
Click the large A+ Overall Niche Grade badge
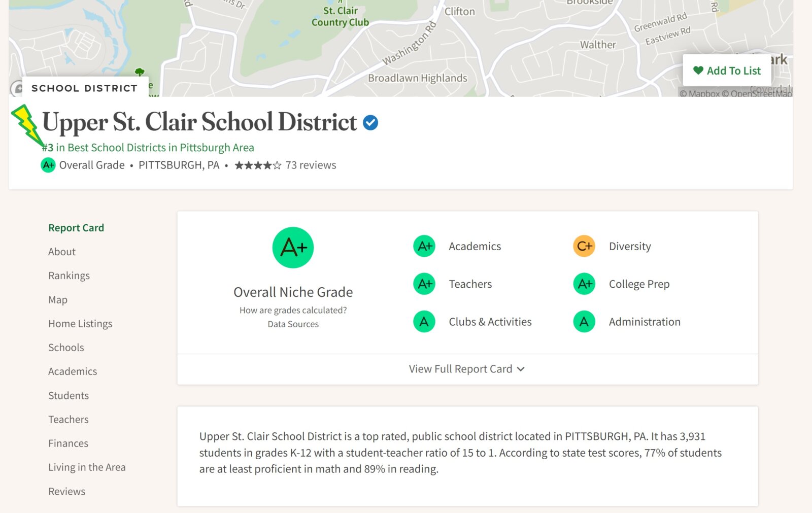[293, 248]
